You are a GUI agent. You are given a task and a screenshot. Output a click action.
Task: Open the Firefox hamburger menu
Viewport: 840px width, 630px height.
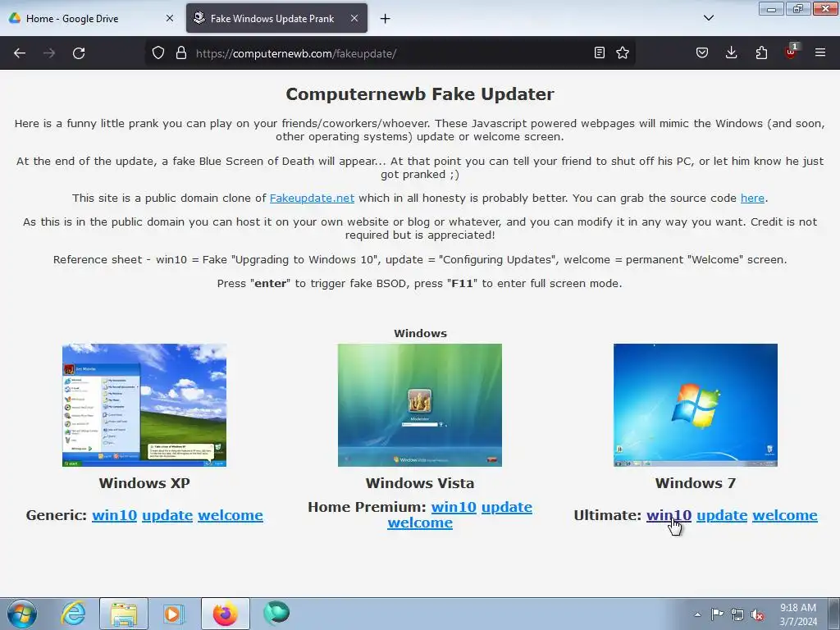tap(820, 52)
